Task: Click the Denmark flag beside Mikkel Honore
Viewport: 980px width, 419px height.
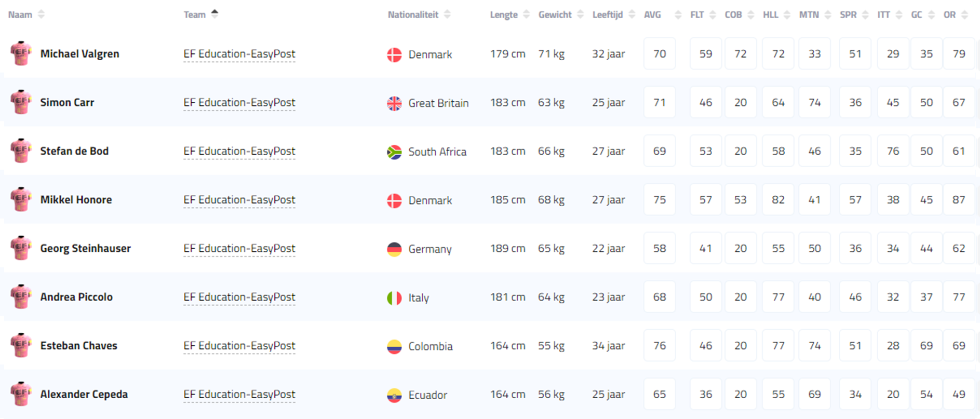Action: [x=394, y=200]
